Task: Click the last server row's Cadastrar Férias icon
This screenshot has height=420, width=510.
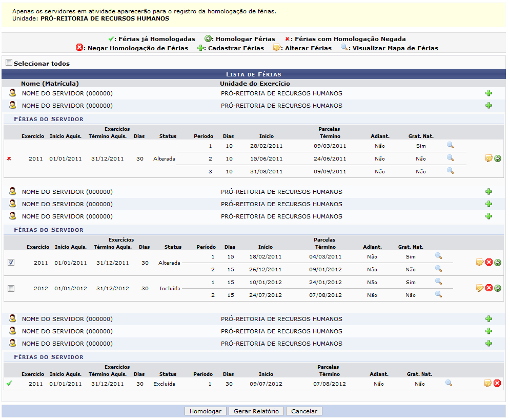Action: tap(488, 344)
